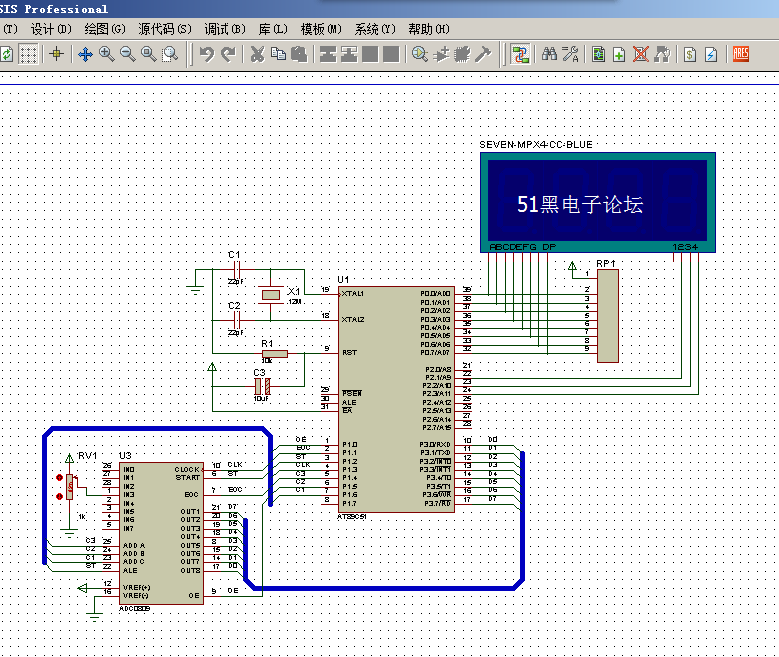
Task: Click the Decompose hammer icon
Action: tap(483, 54)
